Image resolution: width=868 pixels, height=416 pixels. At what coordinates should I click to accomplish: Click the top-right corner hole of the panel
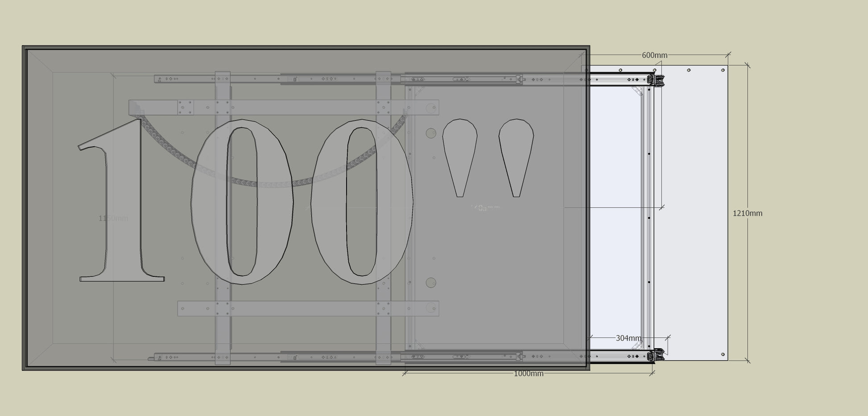click(x=723, y=70)
